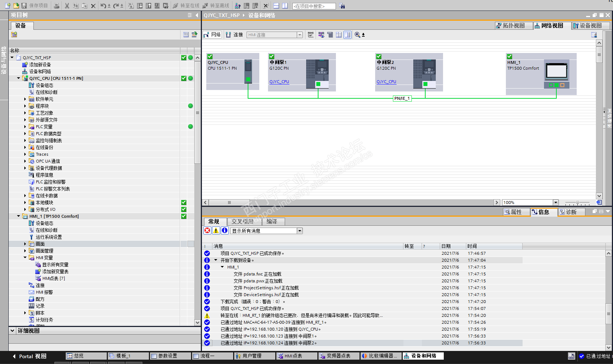Viewport: 613px width, 364px height.
Task: Open the 变频器点表 editor in the bottom bar
Action: click(x=339, y=356)
